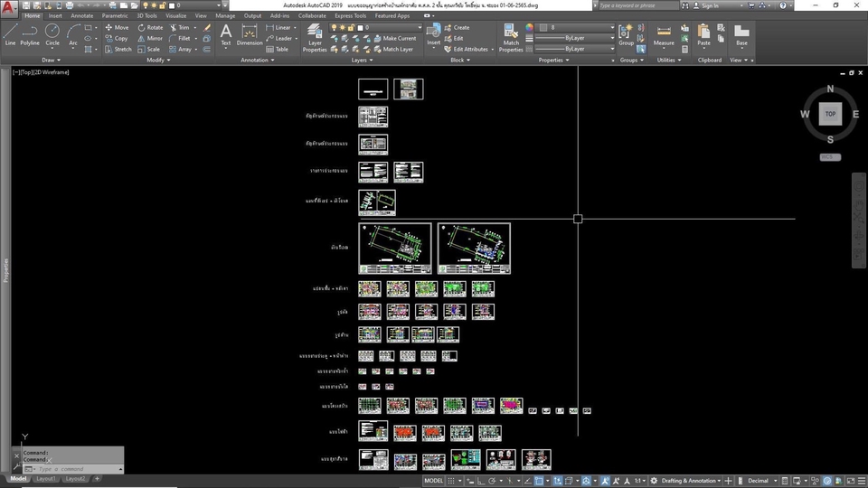Click the TOP face of ViewCube
This screenshot has width=868, height=488.
830,114
